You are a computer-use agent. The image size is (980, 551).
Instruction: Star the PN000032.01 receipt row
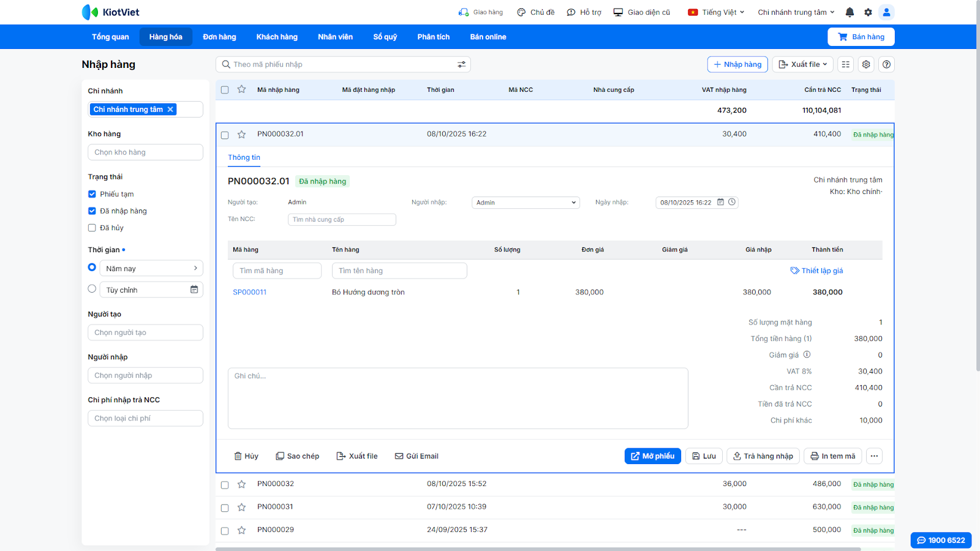(242, 135)
